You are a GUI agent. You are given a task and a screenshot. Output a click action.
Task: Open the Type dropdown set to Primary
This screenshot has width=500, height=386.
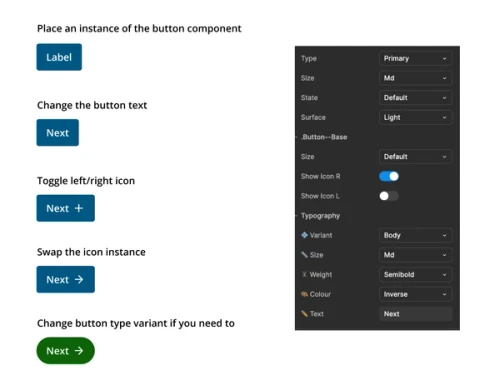[x=415, y=58]
